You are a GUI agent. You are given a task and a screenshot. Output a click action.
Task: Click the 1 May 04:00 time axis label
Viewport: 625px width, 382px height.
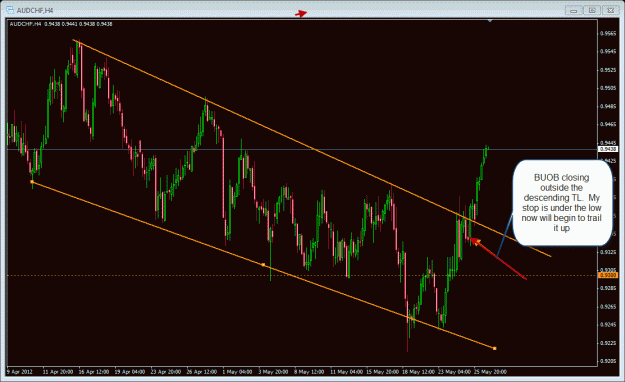(x=237, y=372)
